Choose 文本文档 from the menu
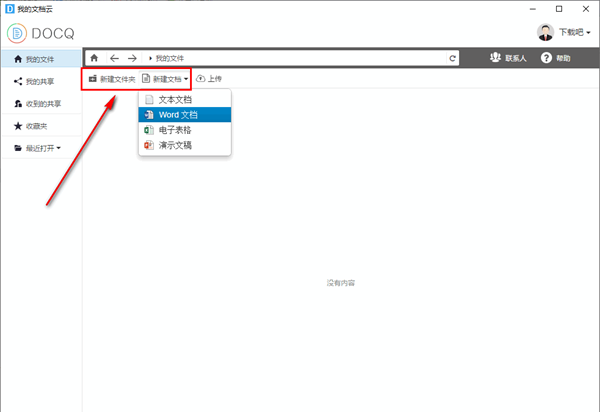The height and width of the screenshot is (412, 600). point(185,100)
